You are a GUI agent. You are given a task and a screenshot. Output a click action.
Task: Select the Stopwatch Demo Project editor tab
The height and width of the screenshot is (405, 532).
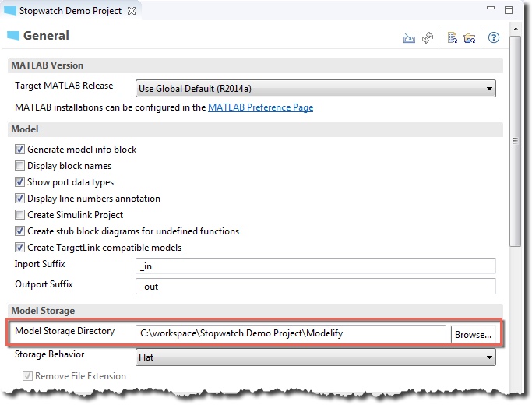(x=70, y=11)
